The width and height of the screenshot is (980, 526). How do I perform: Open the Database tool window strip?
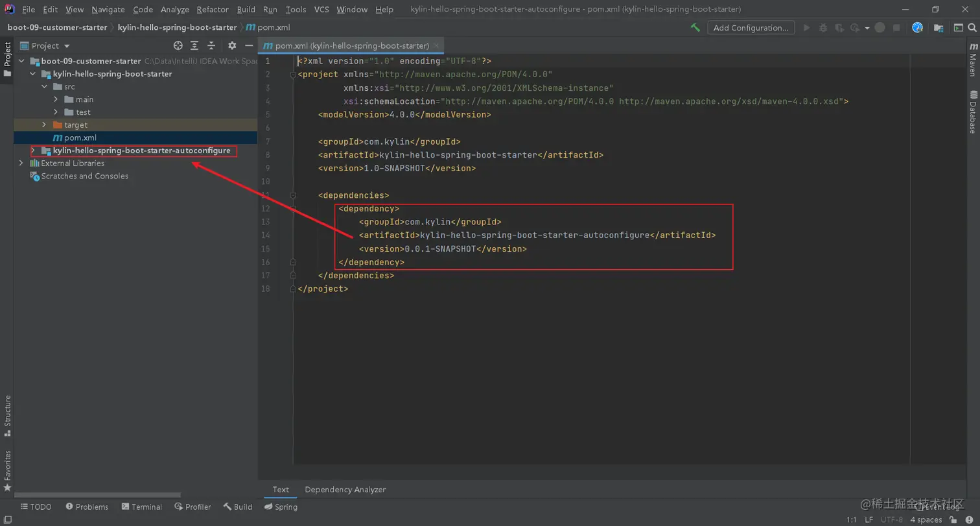(973, 112)
